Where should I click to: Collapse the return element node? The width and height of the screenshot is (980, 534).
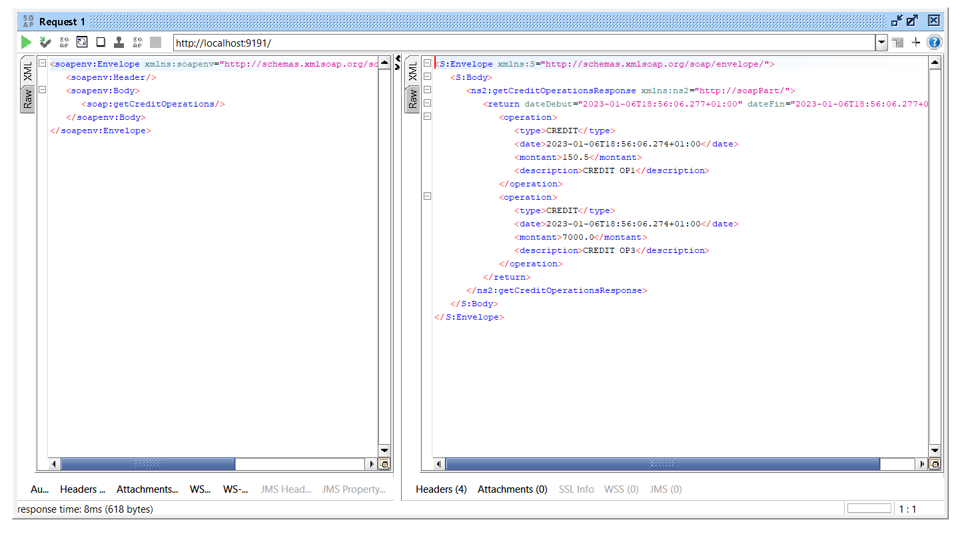[x=427, y=104]
